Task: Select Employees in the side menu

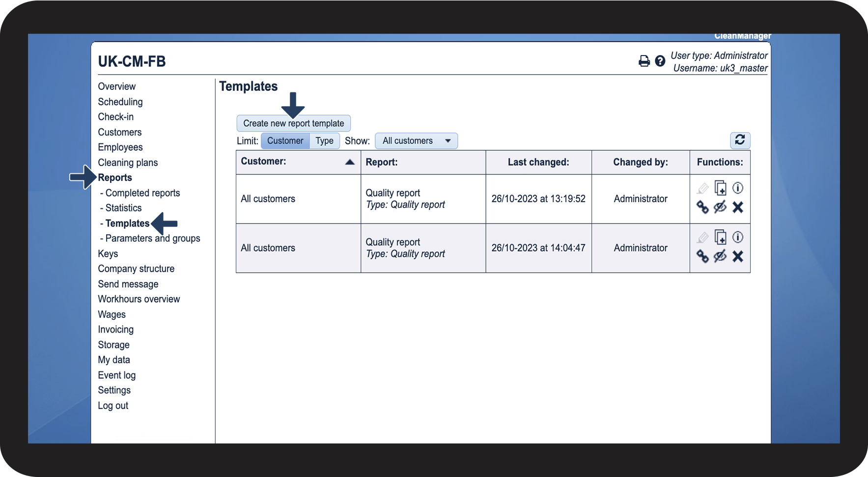Action: click(x=120, y=147)
